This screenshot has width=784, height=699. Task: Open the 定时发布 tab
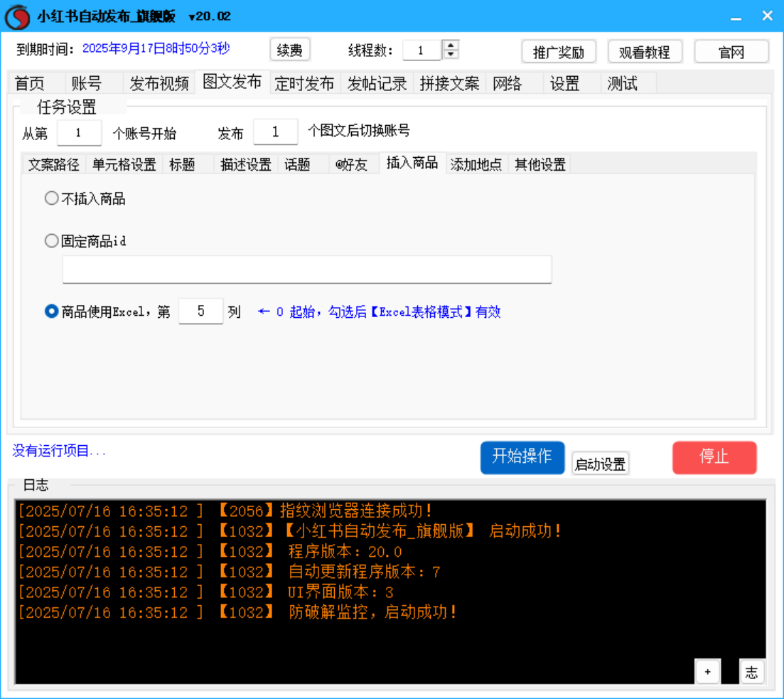[x=304, y=83]
